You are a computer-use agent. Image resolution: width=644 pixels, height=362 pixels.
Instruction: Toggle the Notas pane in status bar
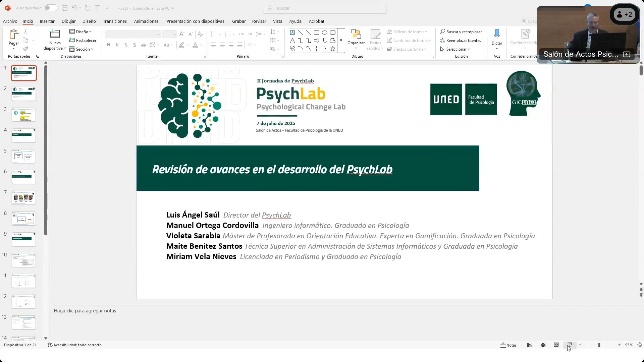point(508,345)
